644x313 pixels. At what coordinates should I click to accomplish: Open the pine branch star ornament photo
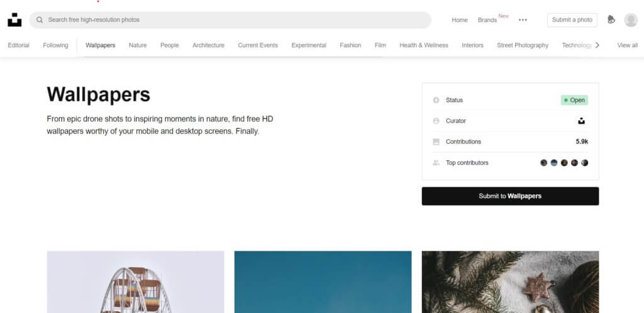tap(510, 282)
